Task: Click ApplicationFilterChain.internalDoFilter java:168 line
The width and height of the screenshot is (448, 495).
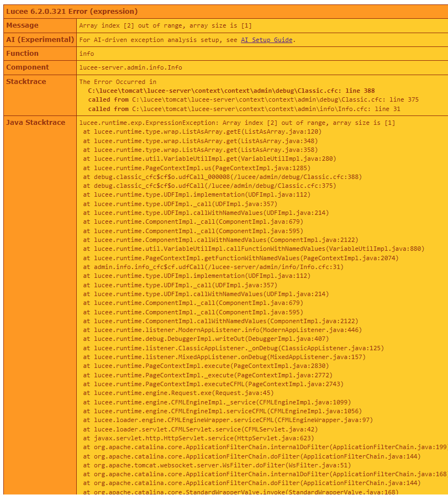Action: (266, 474)
